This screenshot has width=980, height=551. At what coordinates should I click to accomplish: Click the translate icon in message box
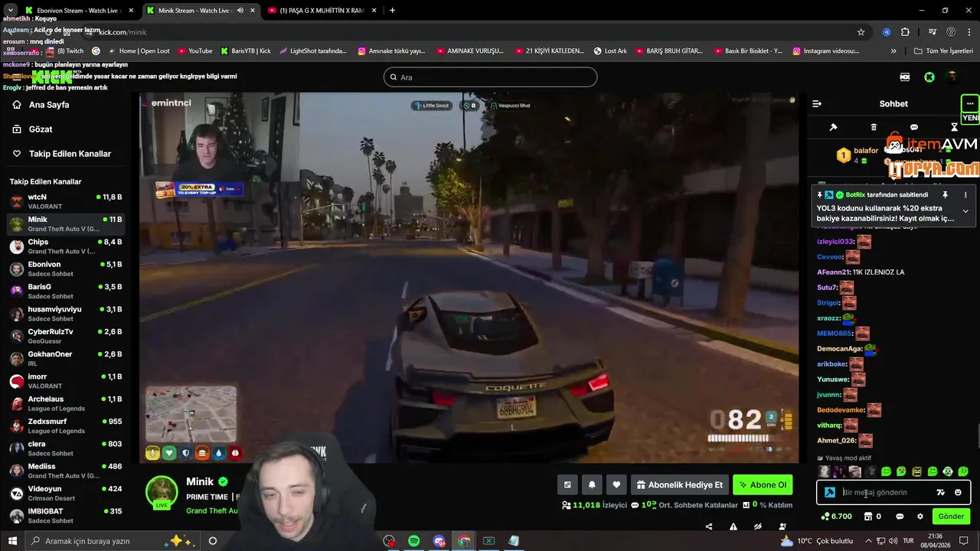941,493
